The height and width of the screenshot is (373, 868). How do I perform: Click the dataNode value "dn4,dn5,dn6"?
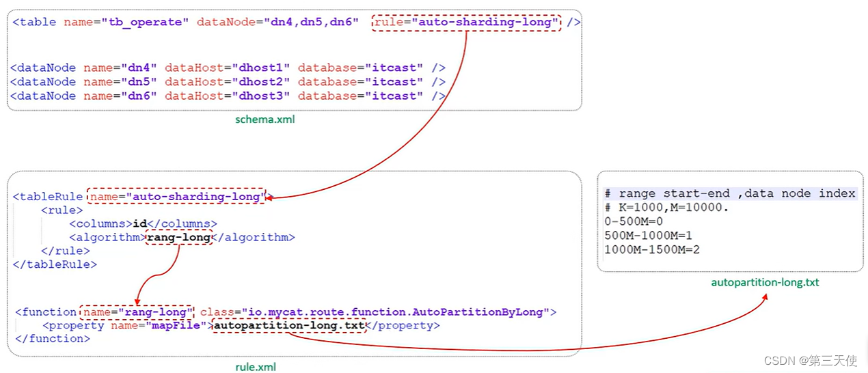312,22
